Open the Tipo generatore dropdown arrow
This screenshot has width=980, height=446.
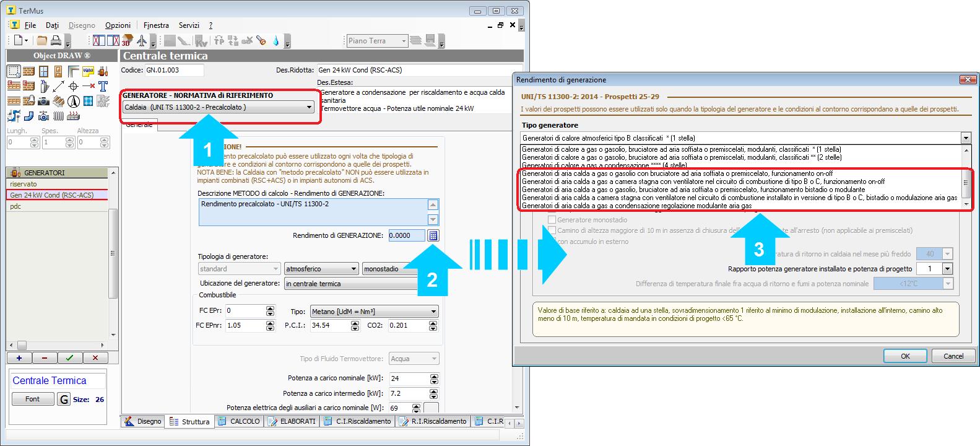pyautogui.click(x=965, y=138)
